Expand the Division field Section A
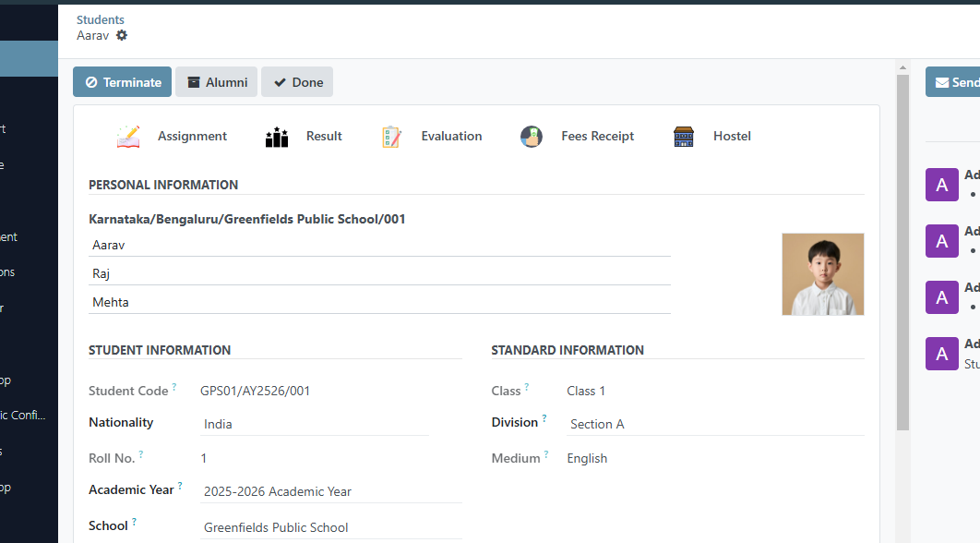This screenshot has height=543, width=980. (x=715, y=424)
